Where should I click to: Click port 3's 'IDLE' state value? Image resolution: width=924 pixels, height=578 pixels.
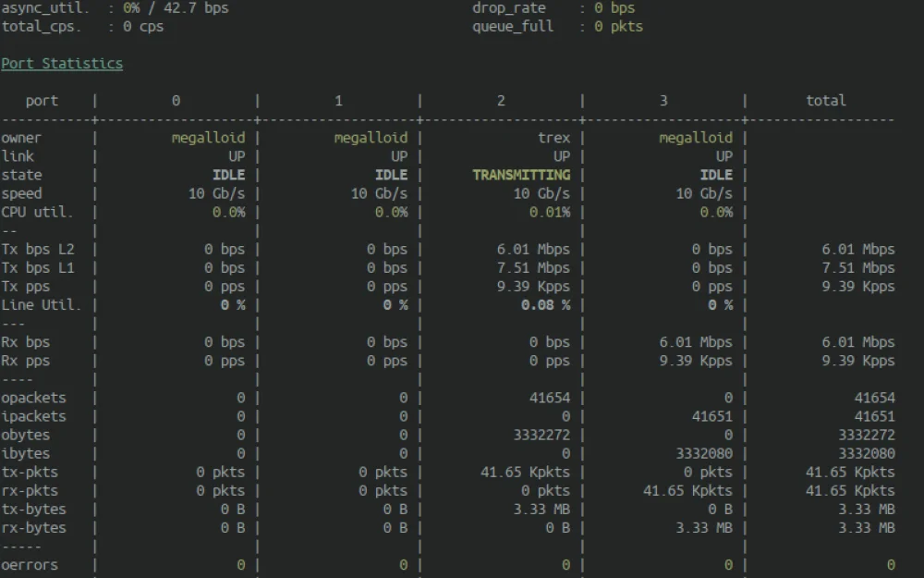[716, 175]
